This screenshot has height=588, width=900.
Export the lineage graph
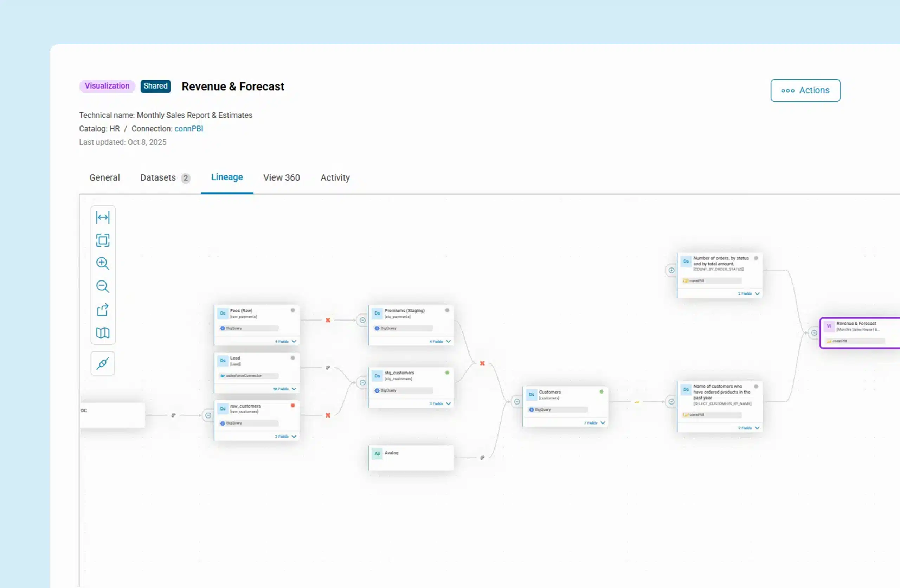103,310
